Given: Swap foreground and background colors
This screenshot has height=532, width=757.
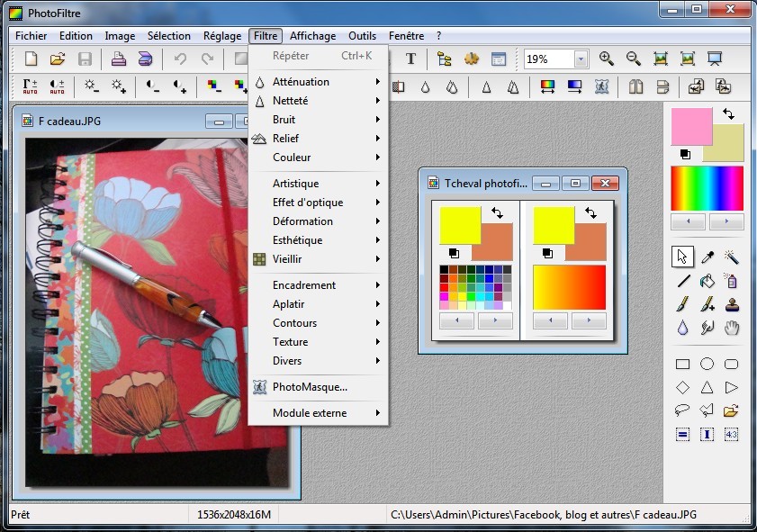Looking at the screenshot, I should 728,114.
